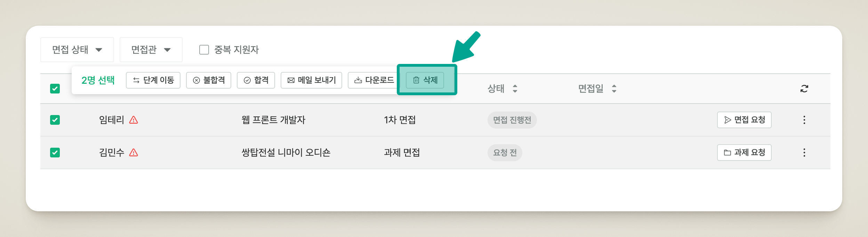
Task: Click the 단계 이동 button
Action: [153, 80]
